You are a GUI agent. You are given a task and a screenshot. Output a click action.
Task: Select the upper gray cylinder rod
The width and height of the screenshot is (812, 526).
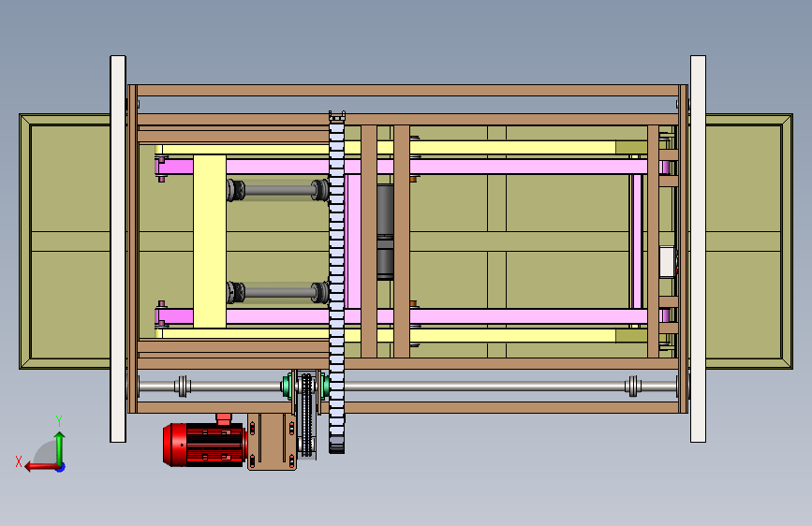[277, 190]
